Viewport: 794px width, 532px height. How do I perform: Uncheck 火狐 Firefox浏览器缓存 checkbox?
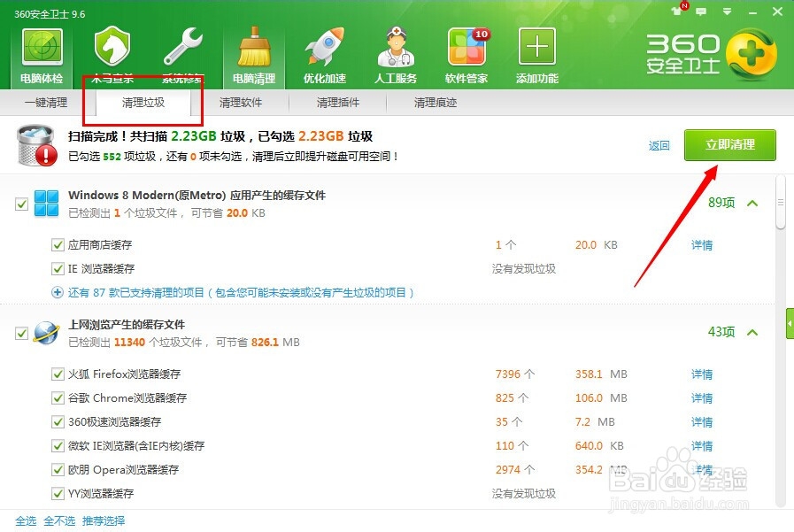[58, 374]
